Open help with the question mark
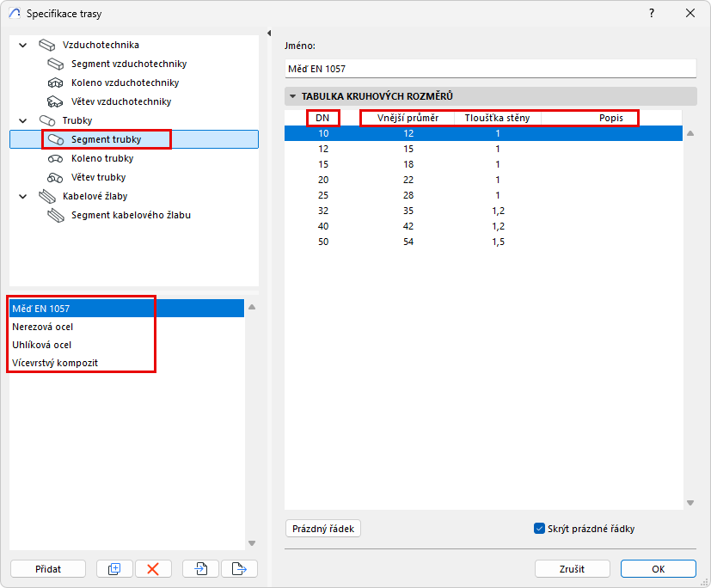Screen dimensions: 711x588 click(652, 13)
